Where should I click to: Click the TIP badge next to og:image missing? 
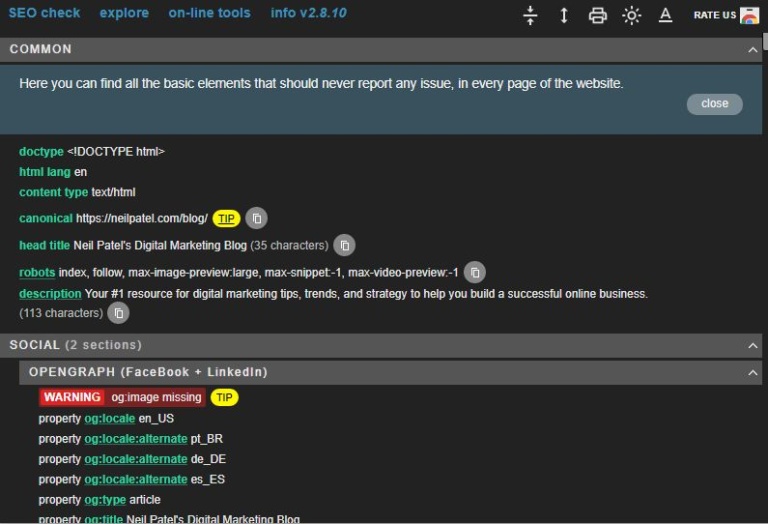click(224, 397)
